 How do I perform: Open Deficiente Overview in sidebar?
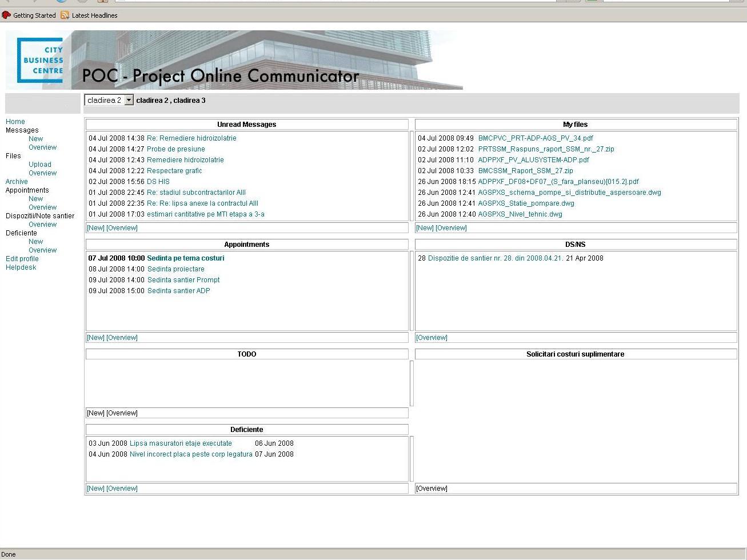click(43, 250)
